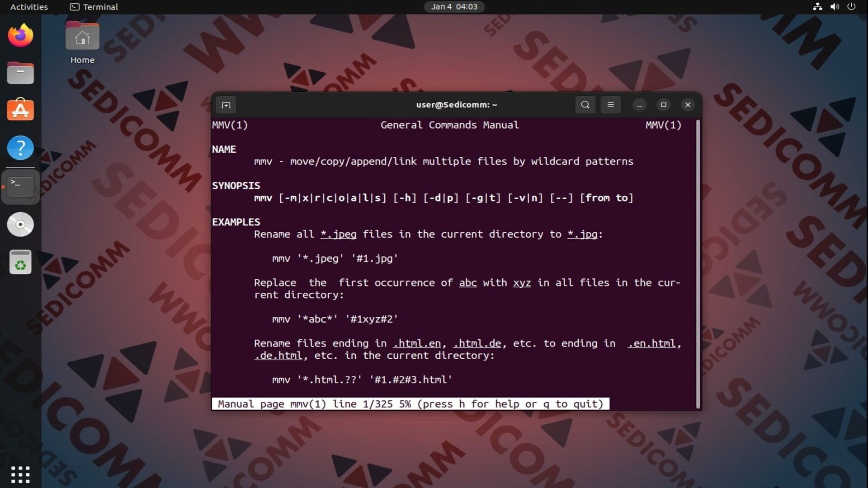Image resolution: width=868 pixels, height=488 pixels.
Task: Click the volume speaker icon
Action: coord(835,7)
